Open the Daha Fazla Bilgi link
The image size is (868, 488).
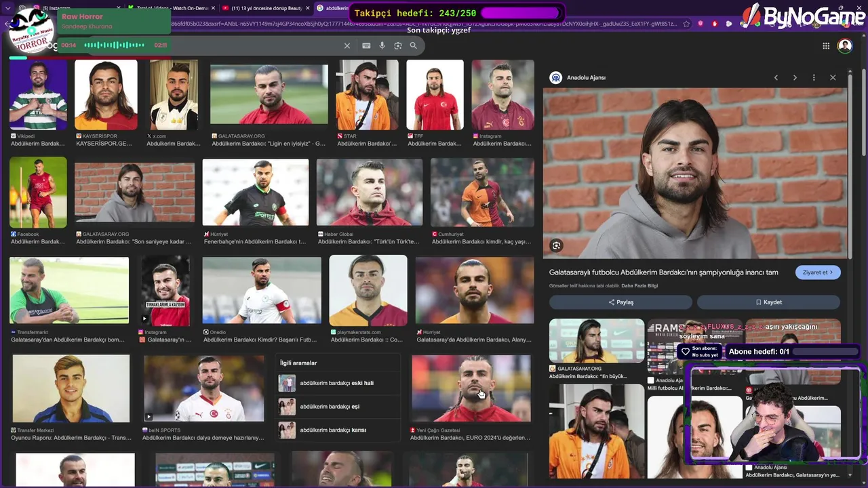point(639,286)
